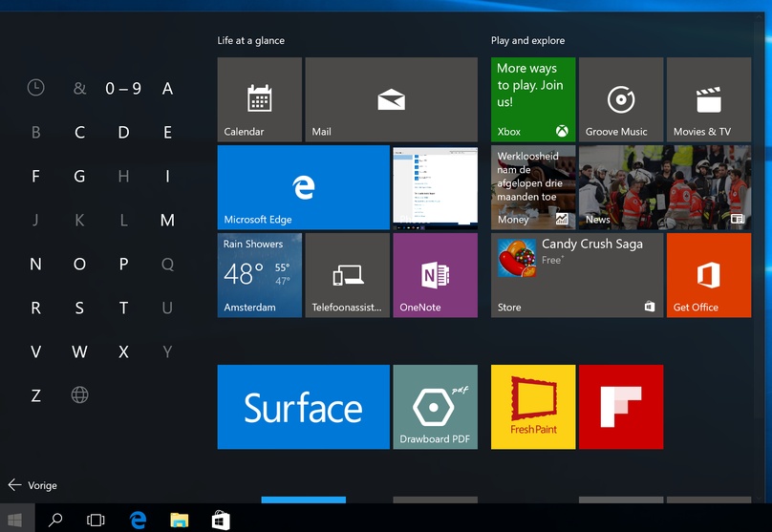The width and height of the screenshot is (772, 532).
Task: Open the Store from the taskbar
Action: click(221, 520)
